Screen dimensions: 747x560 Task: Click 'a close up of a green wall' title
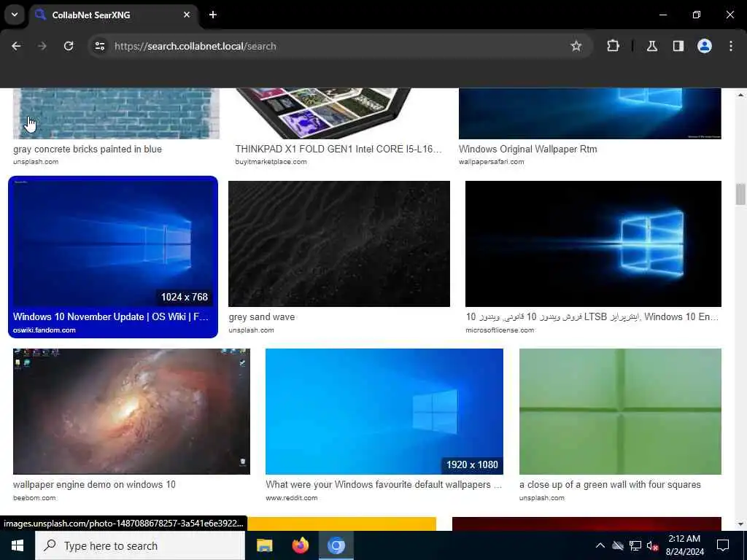pyautogui.click(x=610, y=484)
